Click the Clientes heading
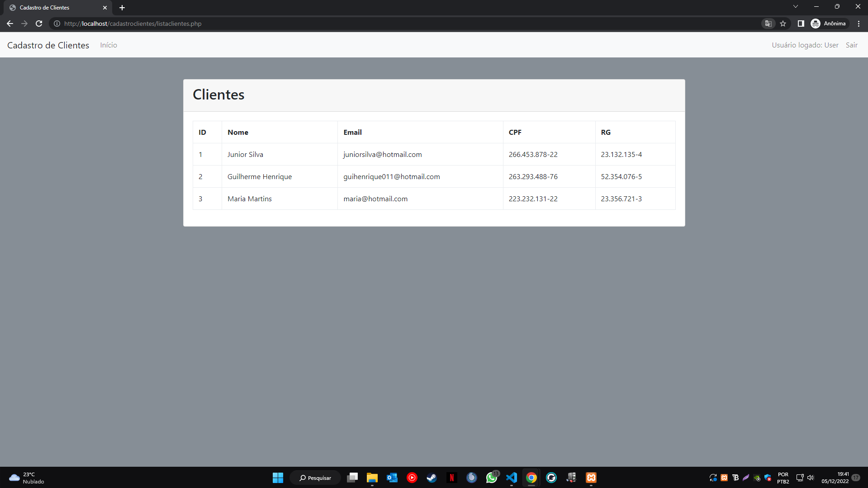The height and width of the screenshot is (488, 868). 218,95
